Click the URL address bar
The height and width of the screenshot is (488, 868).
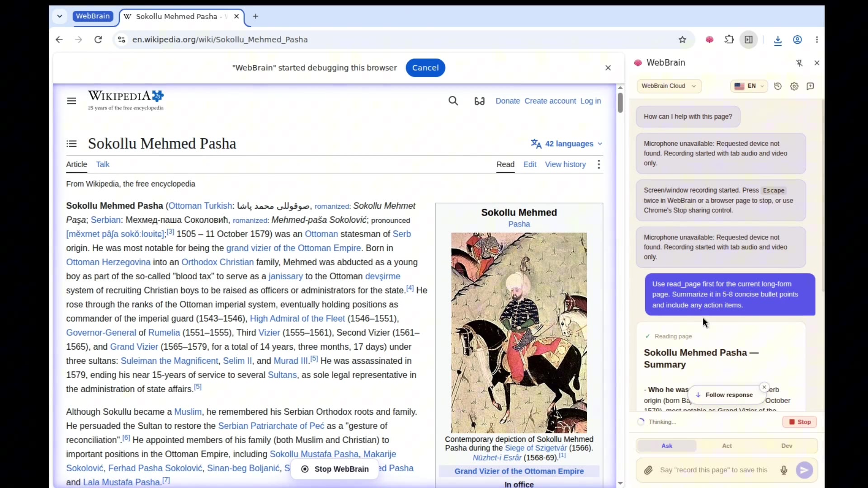click(398, 40)
